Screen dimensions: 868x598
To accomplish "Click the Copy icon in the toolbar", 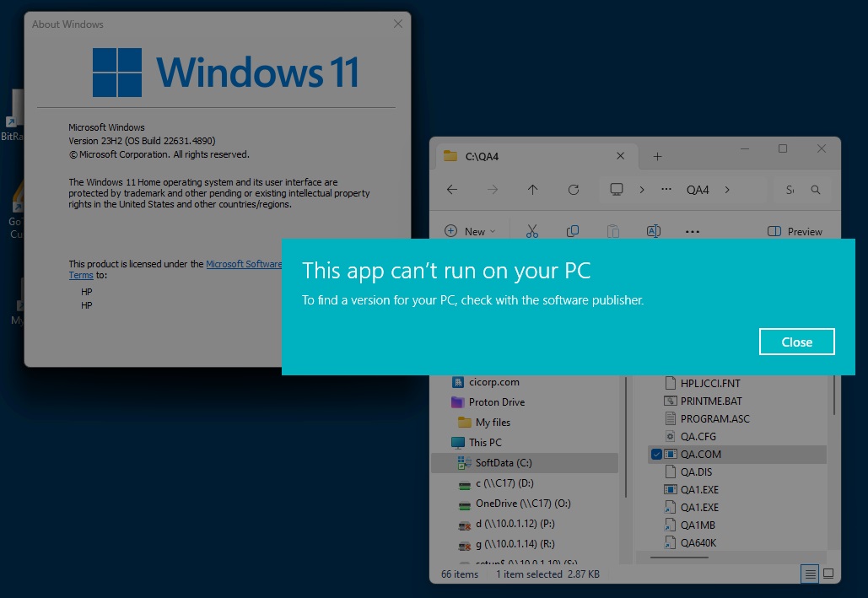I will coord(573,231).
